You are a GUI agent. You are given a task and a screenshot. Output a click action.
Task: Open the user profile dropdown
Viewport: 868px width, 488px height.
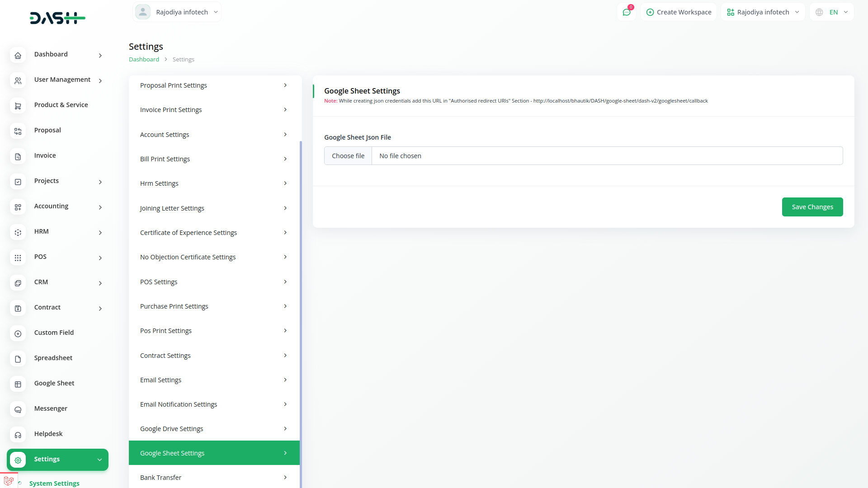(x=177, y=12)
